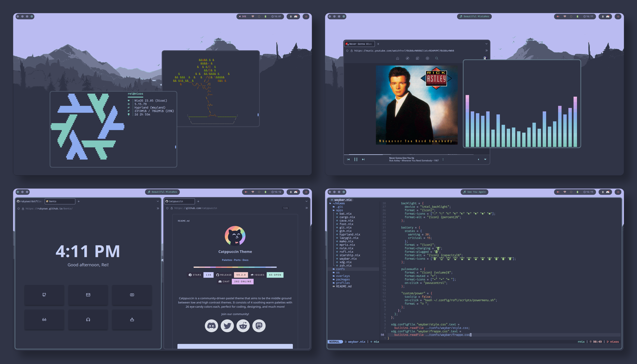Click the Mastodon round icon

click(259, 326)
